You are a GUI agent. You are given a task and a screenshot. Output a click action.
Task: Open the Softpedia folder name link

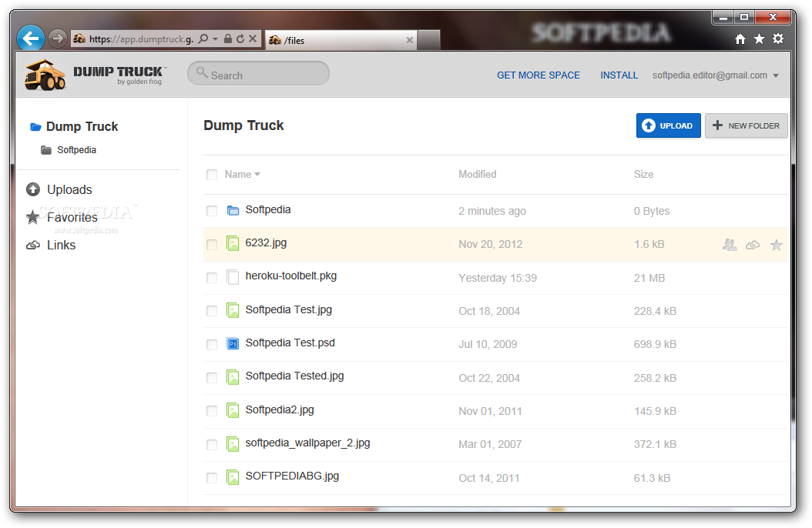[x=268, y=209]
